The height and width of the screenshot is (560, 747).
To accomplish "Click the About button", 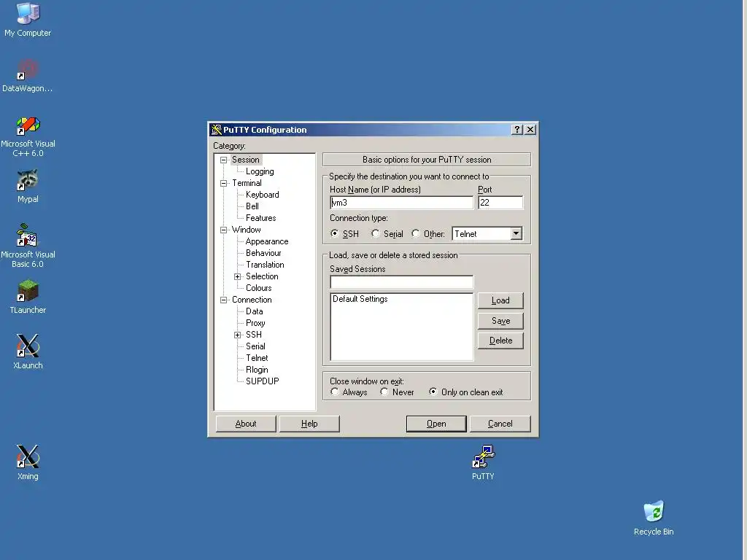I will pos(246,424).
